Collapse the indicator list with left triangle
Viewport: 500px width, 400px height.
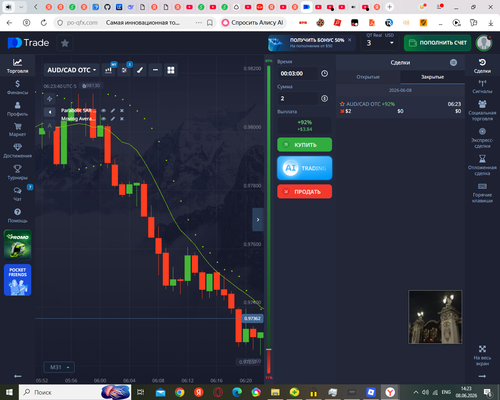coord(50,112)
